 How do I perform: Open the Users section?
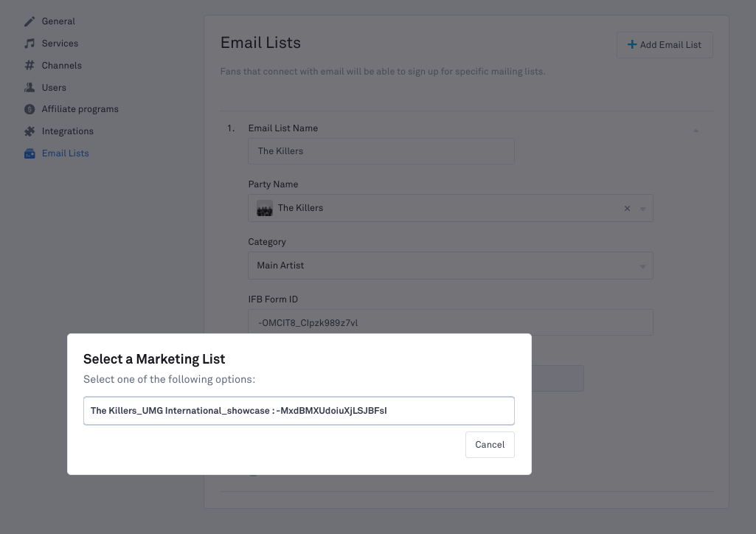coord(54,87)
